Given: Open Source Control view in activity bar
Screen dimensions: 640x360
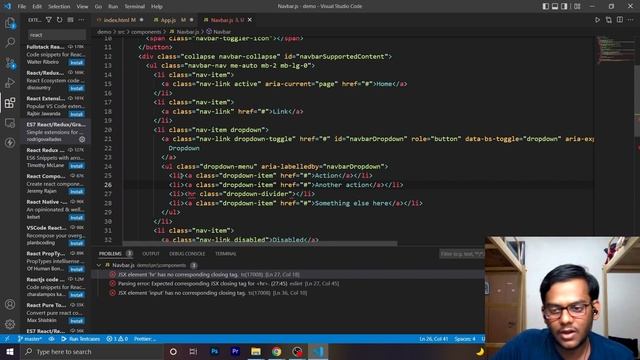Looking at the screenshot, I should click(x=10, y=63).
